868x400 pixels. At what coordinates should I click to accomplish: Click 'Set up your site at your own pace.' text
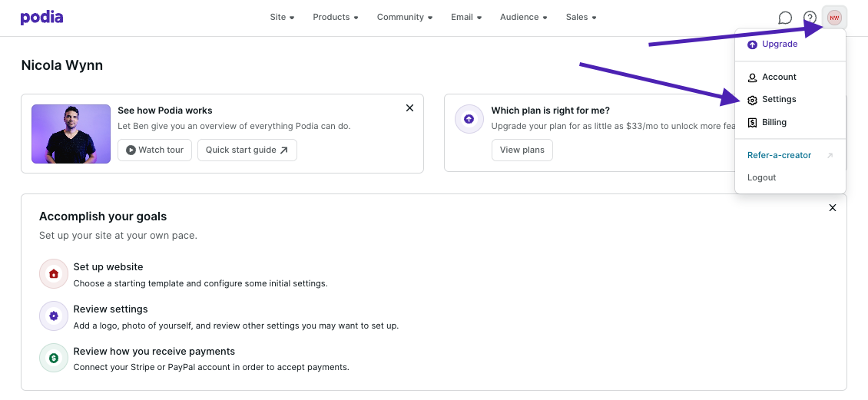tap(118, 236)
